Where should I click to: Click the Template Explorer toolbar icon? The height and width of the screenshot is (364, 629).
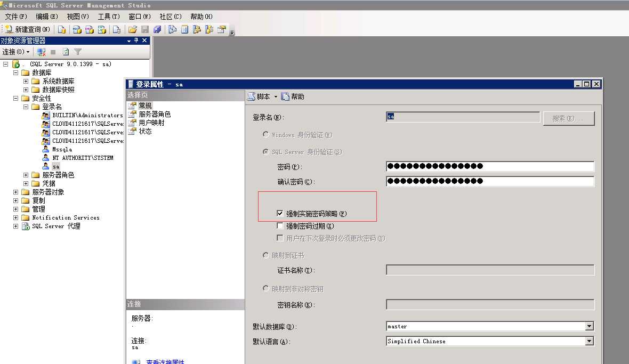click(x=209, y=29)
